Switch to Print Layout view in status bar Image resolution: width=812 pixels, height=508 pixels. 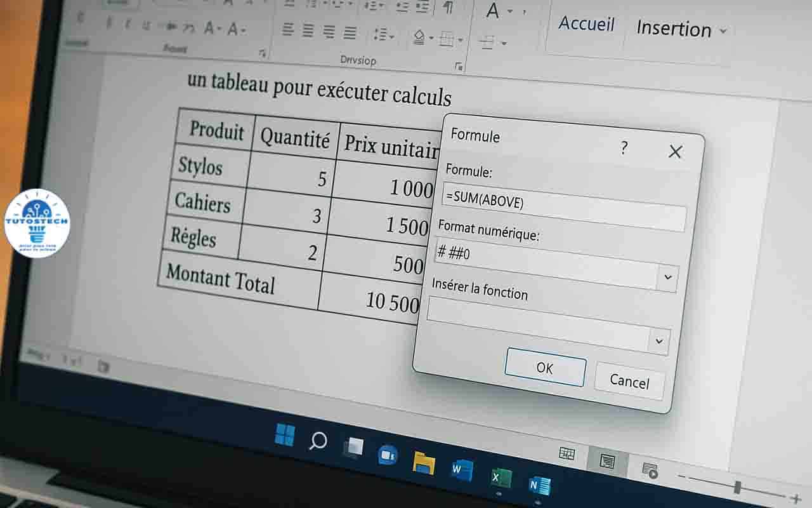(x=606, y=461)
